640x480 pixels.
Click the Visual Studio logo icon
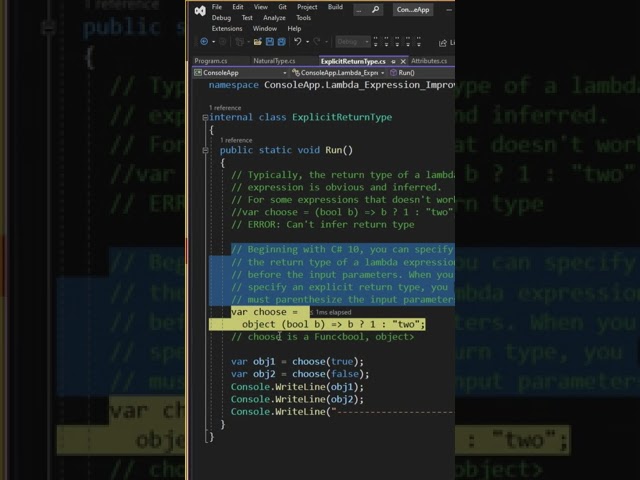200,11
